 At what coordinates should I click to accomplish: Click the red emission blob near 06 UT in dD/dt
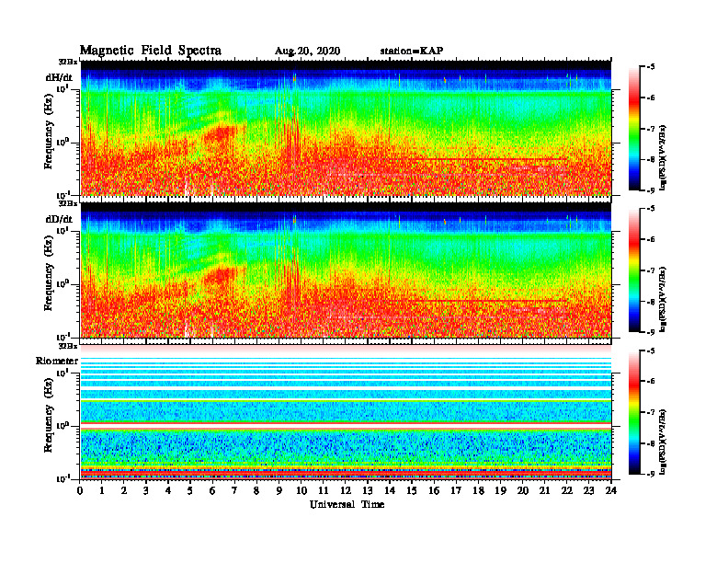click(220, 275)
